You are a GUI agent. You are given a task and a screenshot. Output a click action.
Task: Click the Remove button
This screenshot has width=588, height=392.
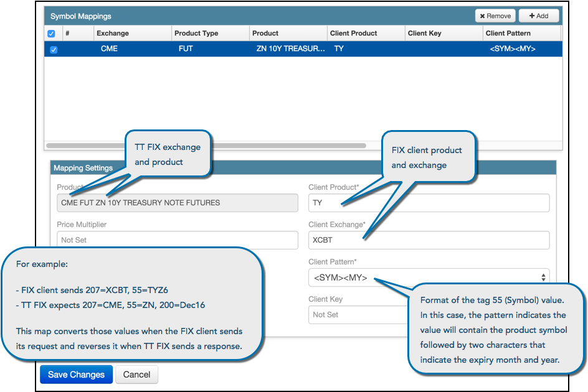pos(495,16)
